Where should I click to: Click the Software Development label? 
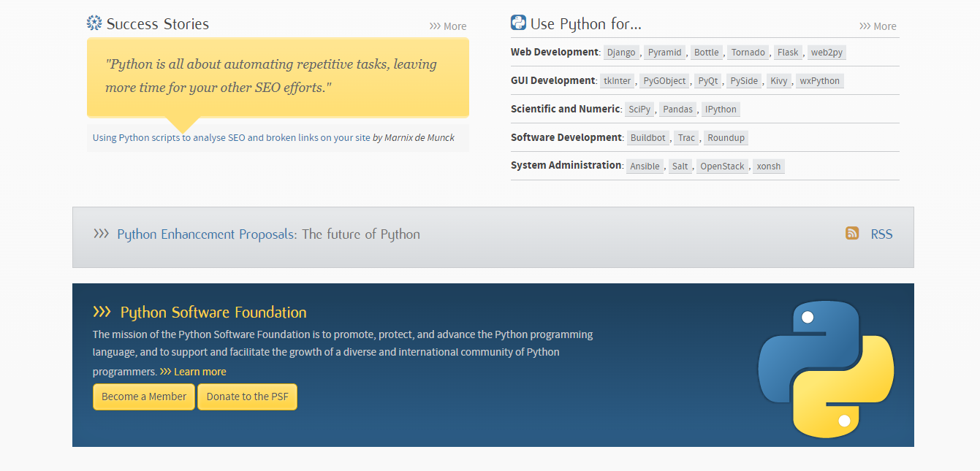[x=566, y=137]
